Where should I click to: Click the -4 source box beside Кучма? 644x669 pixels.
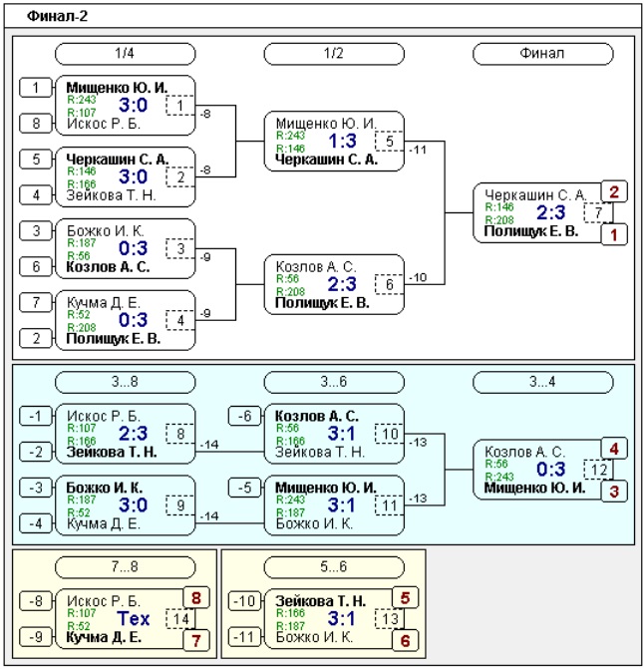coord(36,523)
